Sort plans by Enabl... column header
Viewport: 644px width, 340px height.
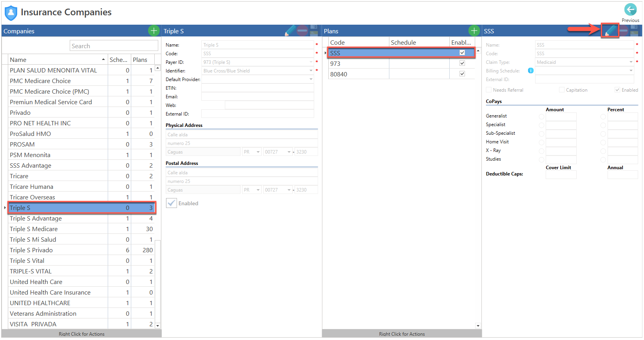point(462,42)
